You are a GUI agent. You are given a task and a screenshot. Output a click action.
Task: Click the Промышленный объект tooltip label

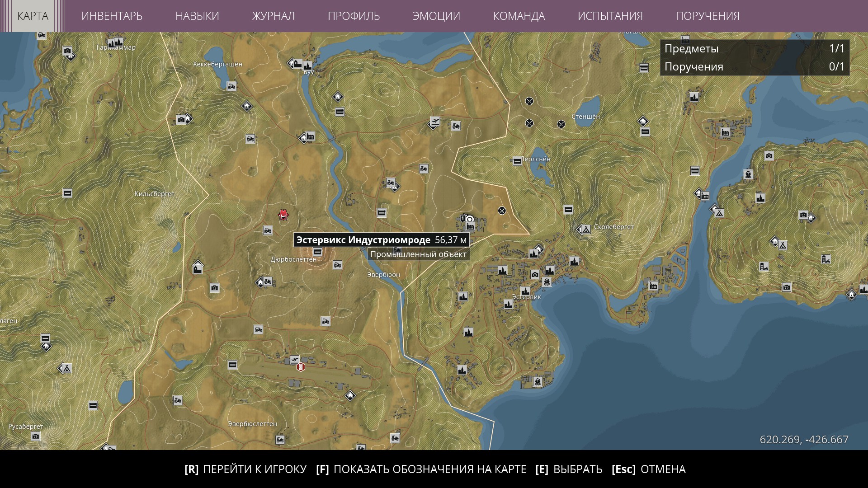(x=418, y=254)
